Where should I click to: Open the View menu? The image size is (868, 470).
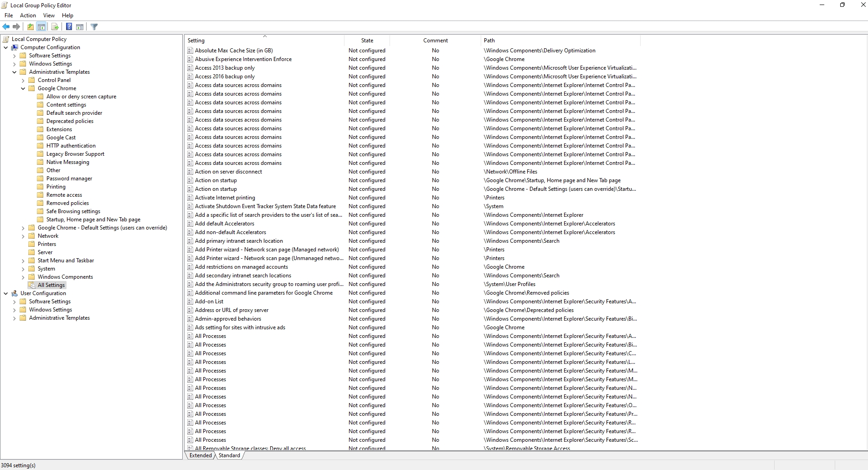(49, 15)
